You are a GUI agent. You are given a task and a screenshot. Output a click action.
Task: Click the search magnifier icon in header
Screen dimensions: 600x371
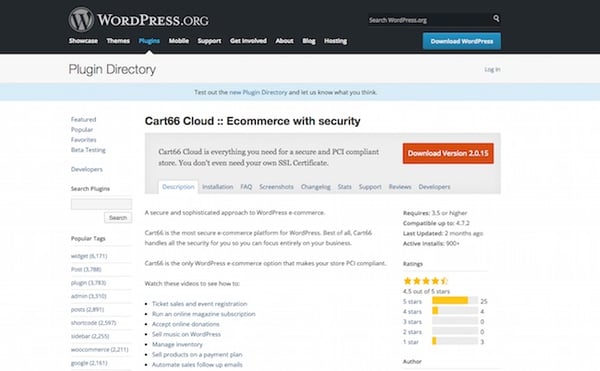coord(496,18)
